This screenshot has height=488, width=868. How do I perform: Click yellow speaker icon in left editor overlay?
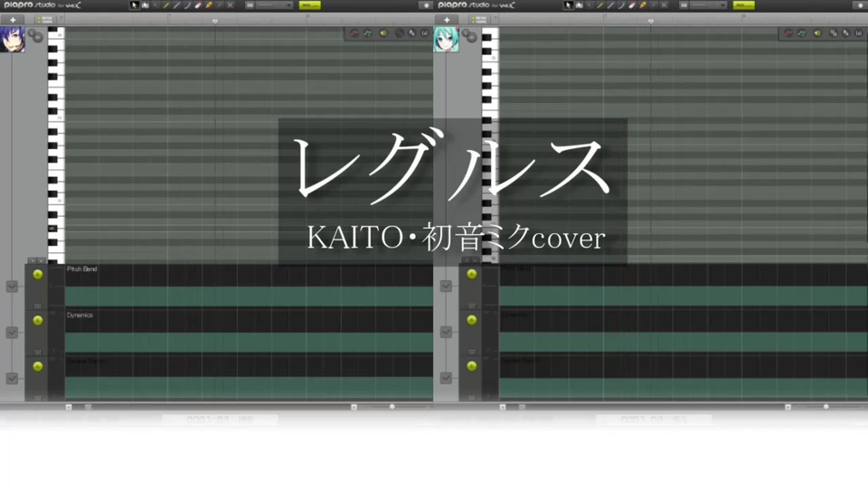pos(383,33)
